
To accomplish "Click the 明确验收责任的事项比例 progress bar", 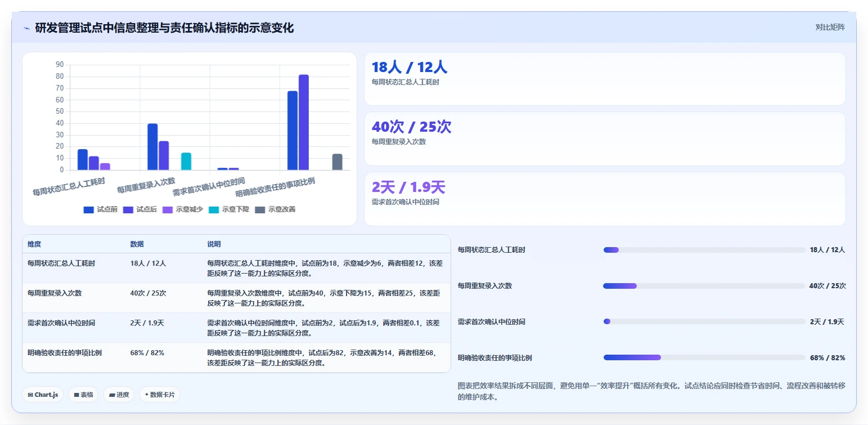I will 704,357.
